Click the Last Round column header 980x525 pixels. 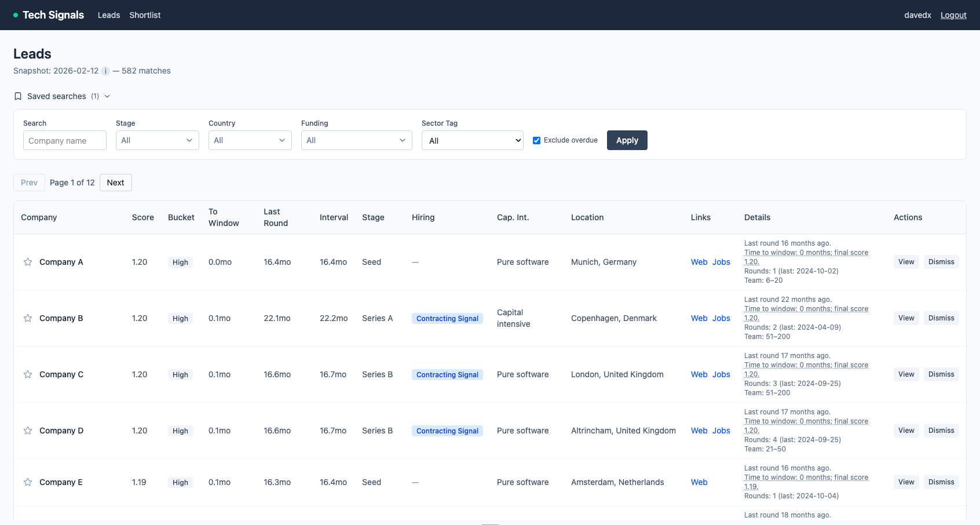click(x=276, y=217)
